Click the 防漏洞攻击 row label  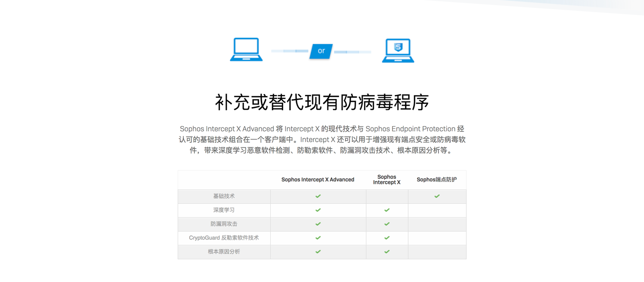click(224, 224)
